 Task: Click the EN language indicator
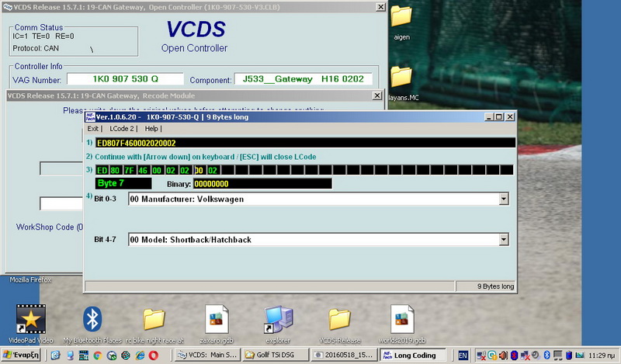[x=463, y=355]
